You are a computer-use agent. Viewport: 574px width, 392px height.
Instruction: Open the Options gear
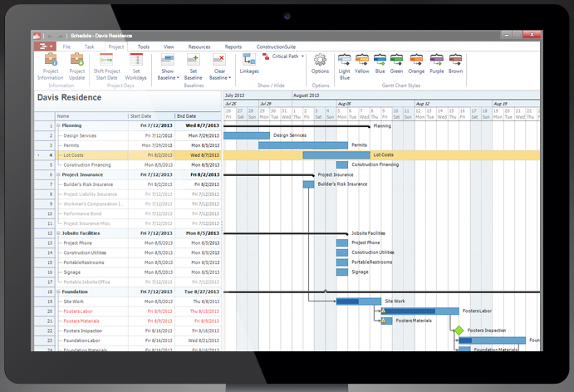321,65
